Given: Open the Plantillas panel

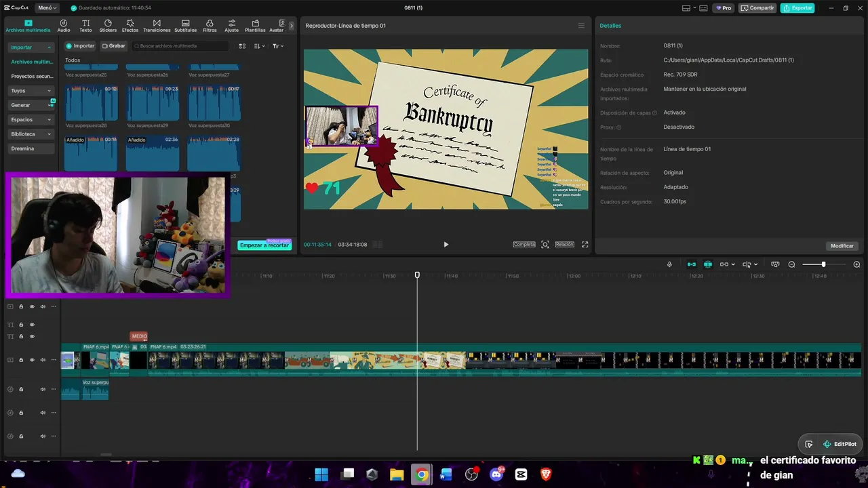Looking at the screenshot, I should click(255, 26).
